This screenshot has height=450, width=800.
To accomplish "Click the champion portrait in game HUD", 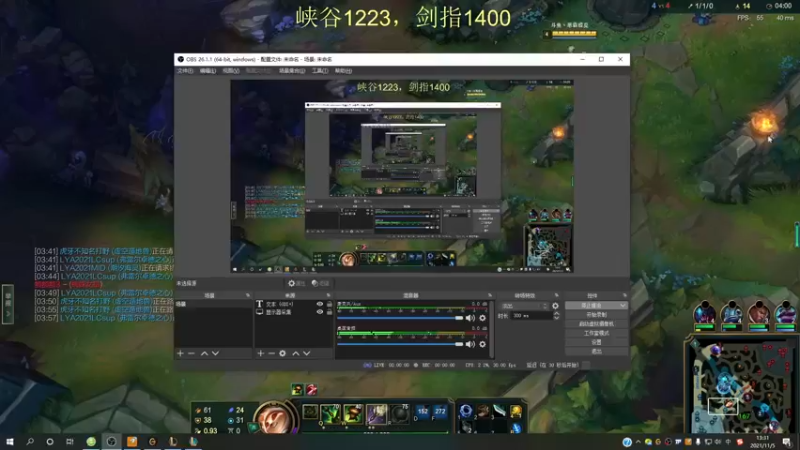I will [x=274, y=419].
